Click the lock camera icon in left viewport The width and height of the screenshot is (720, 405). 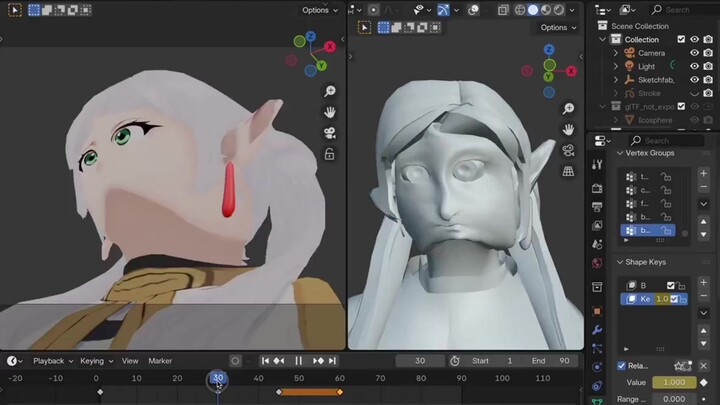329,154
